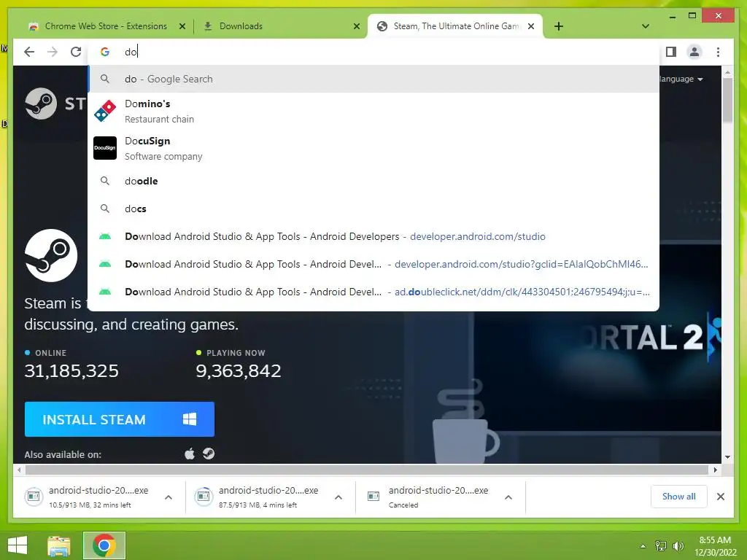Choose the Domino's suggestion

373,111
